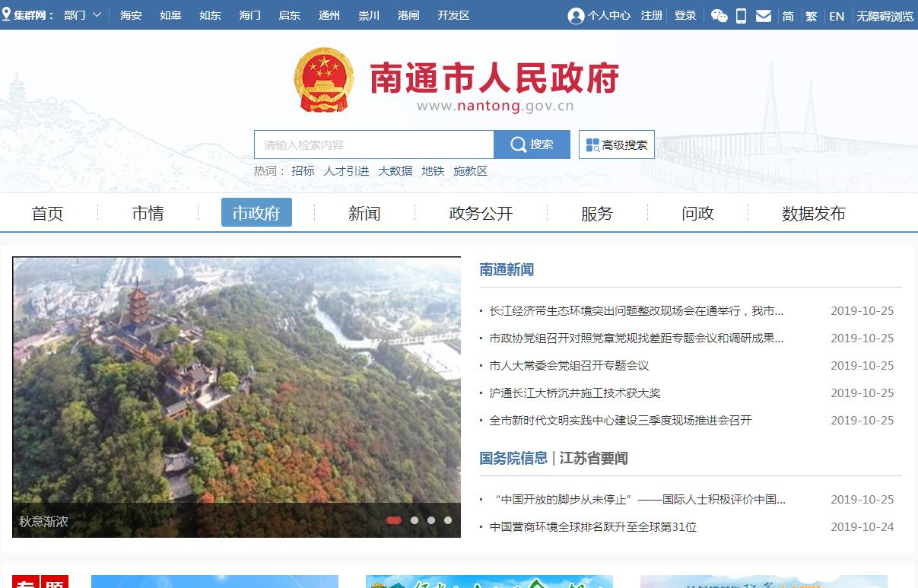Image resolution: width=918 pixels, height=588 pixels.
Task: Click hot search term 人才引进
Action: (x=346, y=171)
